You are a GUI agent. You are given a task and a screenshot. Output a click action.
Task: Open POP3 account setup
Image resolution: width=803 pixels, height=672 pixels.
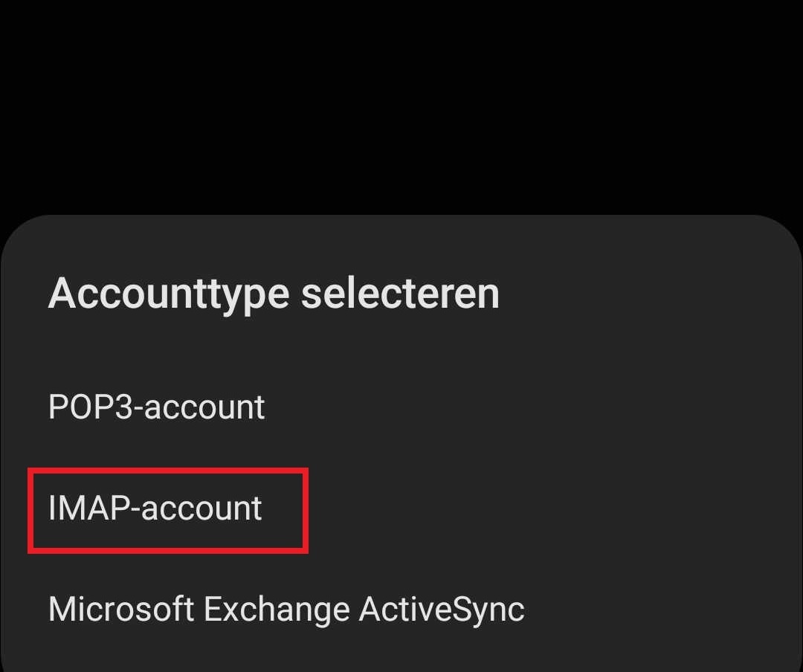pyautogui.click(x=156, y=407)
